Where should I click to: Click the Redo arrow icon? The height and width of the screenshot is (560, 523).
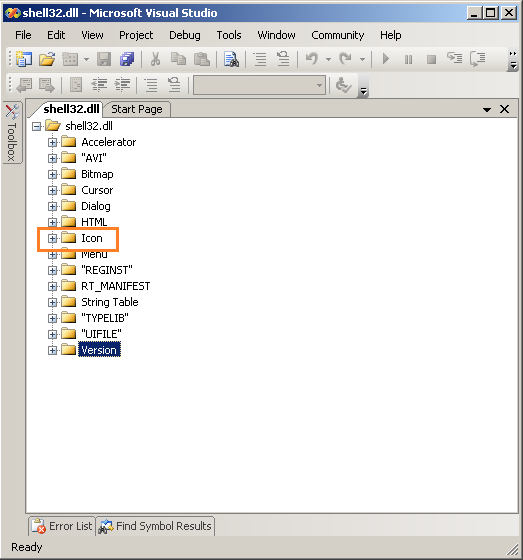click(x=345, y=58)
